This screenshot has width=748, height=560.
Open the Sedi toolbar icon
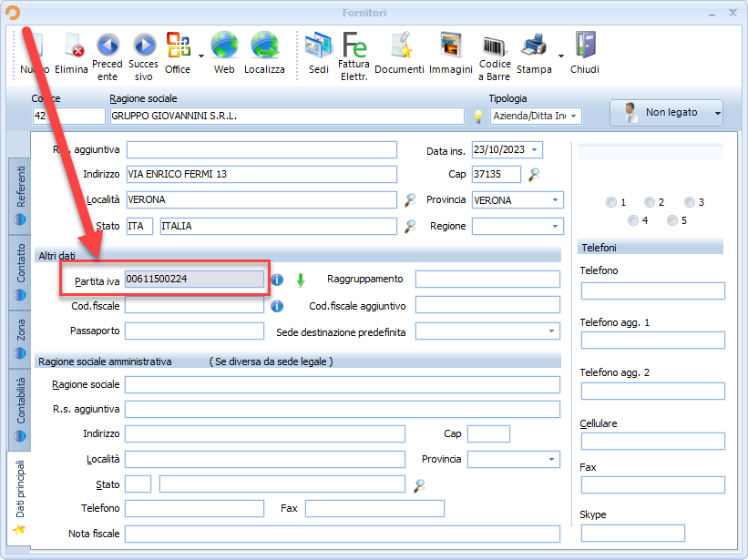coord(318,46)
